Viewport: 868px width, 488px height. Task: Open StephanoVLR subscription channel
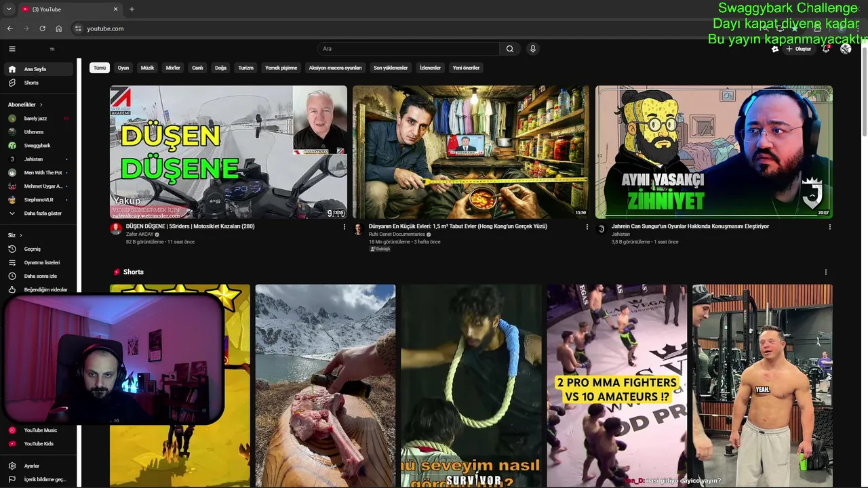pos(39,199)
